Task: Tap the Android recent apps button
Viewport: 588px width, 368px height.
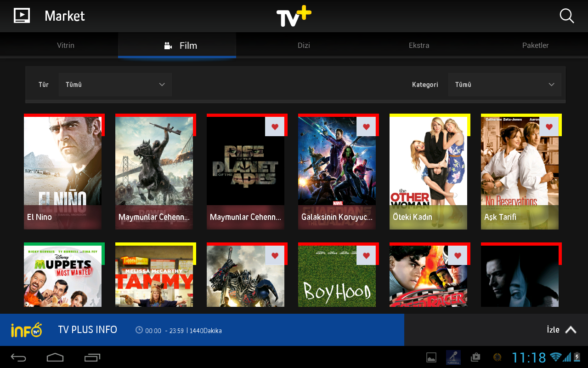Action: (92, 357)
